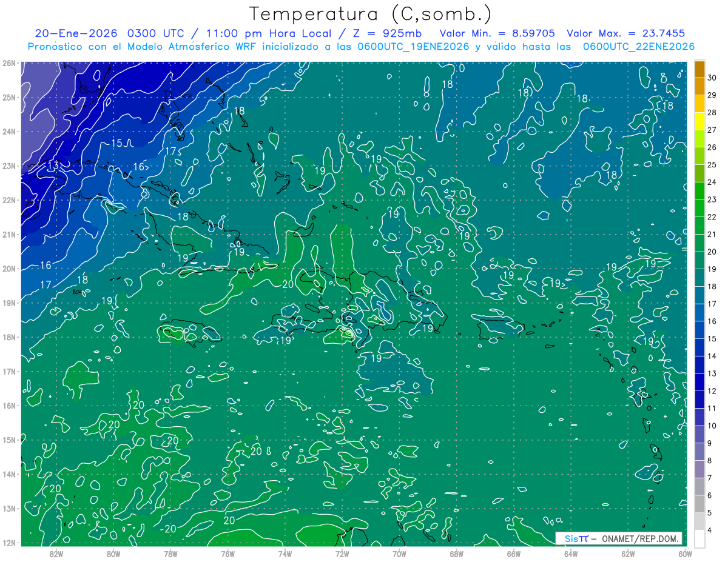The width and height of the screenshot is (728, 562).
Task: Click the "Temperatura (C,somb.)" chart title
Action: 371,15
